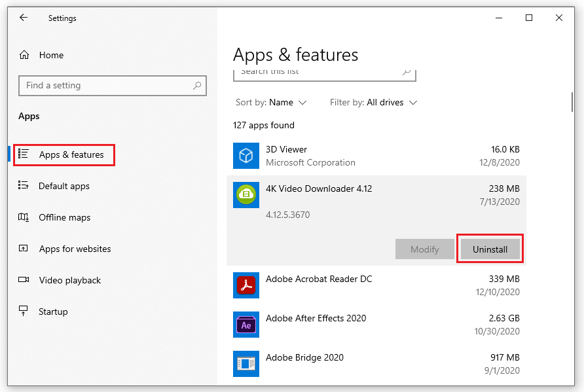Click the magnifier in Find a setting
584x392 pixels.
(x=196, y=86)
